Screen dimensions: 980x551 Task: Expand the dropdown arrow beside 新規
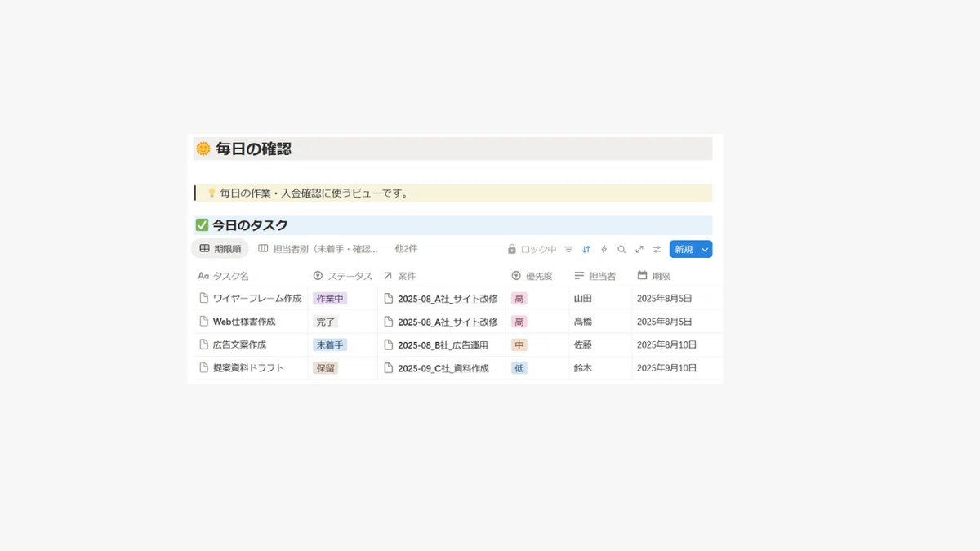point(705,249)
